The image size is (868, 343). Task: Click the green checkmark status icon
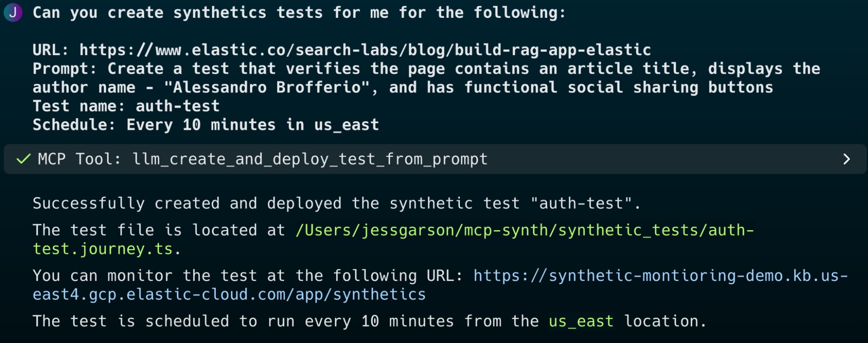click(23, 159)
